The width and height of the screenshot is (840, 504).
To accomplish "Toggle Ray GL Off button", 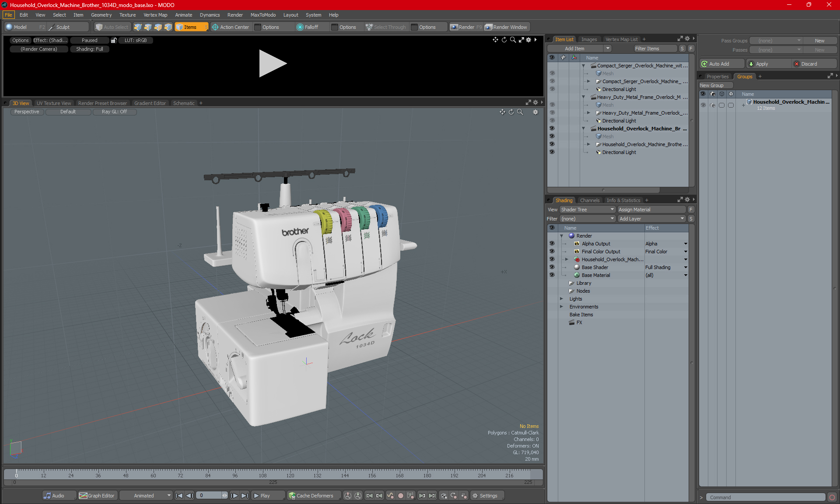I will click(x=115, y=112).
